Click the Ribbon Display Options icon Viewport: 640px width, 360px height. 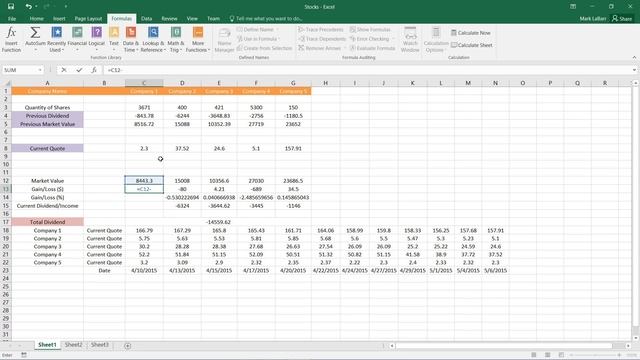coord(573,7)
